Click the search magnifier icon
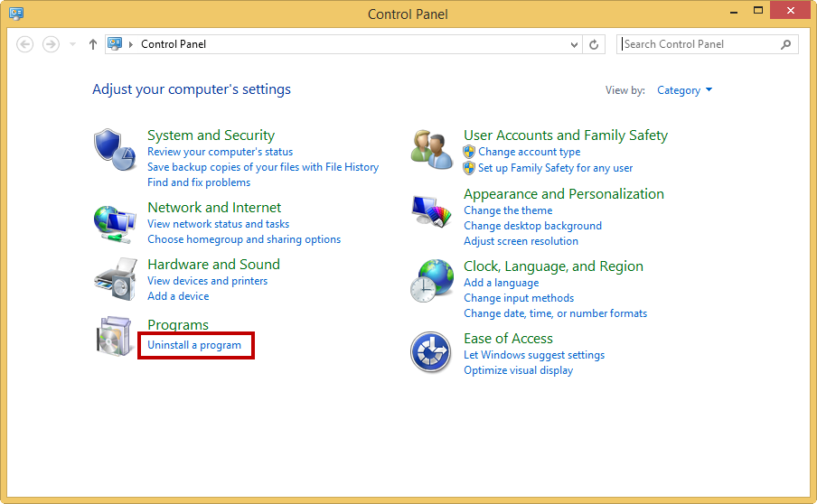The width and height of the screenshot is (817, 504). [785, 44]
